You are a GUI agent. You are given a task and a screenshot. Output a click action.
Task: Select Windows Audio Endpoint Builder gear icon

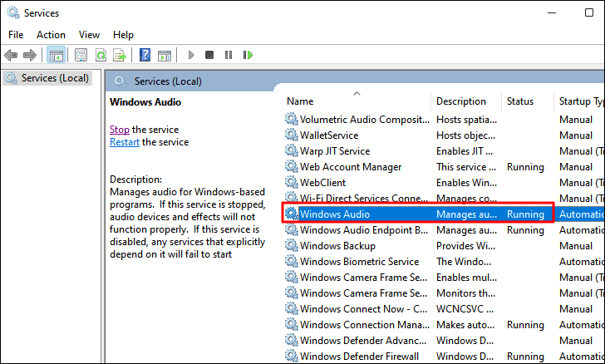[292, 229]
